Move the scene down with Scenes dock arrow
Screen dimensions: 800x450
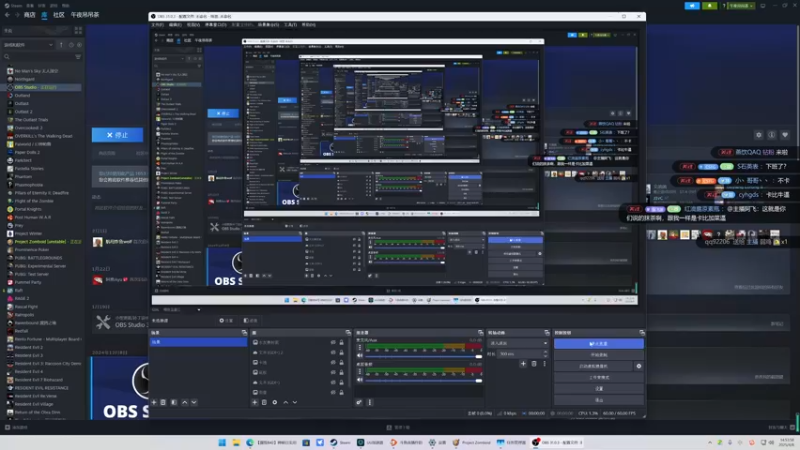pyautogui.click(x=194, y=403)
